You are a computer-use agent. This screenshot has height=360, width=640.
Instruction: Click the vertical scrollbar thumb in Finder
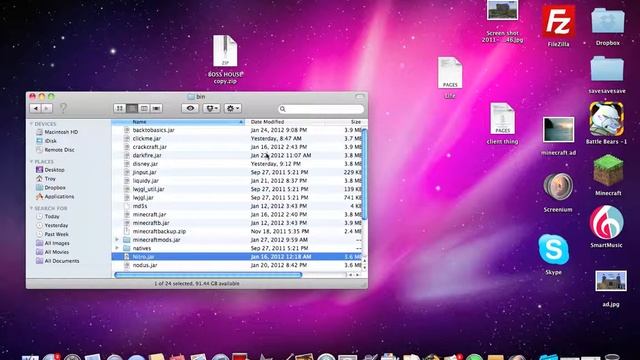point(364,174)
